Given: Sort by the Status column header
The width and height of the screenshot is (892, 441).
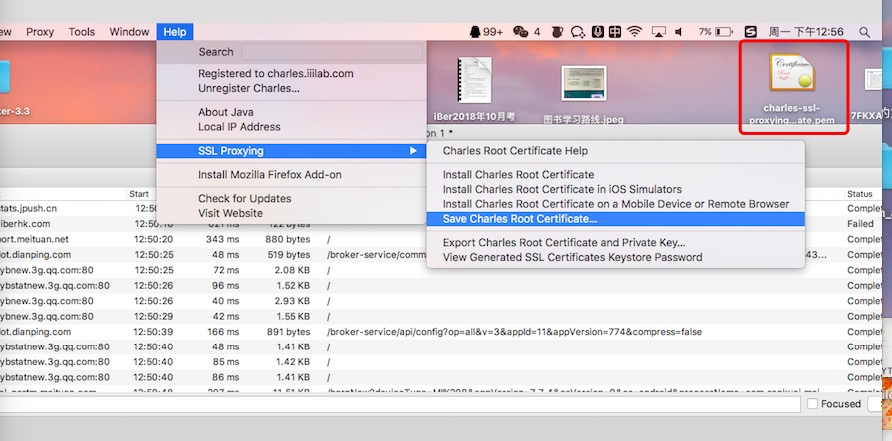Looking at the screenshot, I should click(860, 194).
